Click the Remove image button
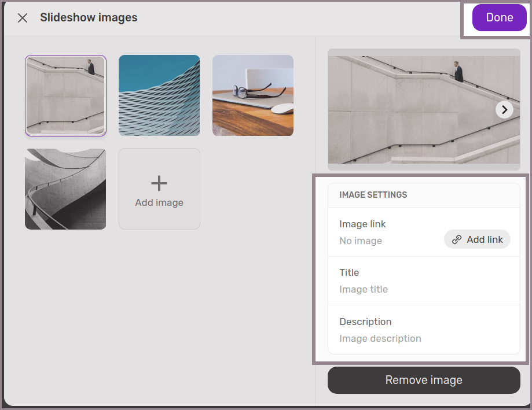 pos(424,380)
